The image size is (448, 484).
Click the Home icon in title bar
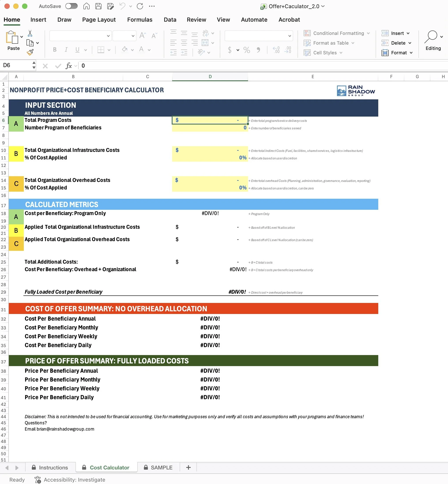pos(86,6)
